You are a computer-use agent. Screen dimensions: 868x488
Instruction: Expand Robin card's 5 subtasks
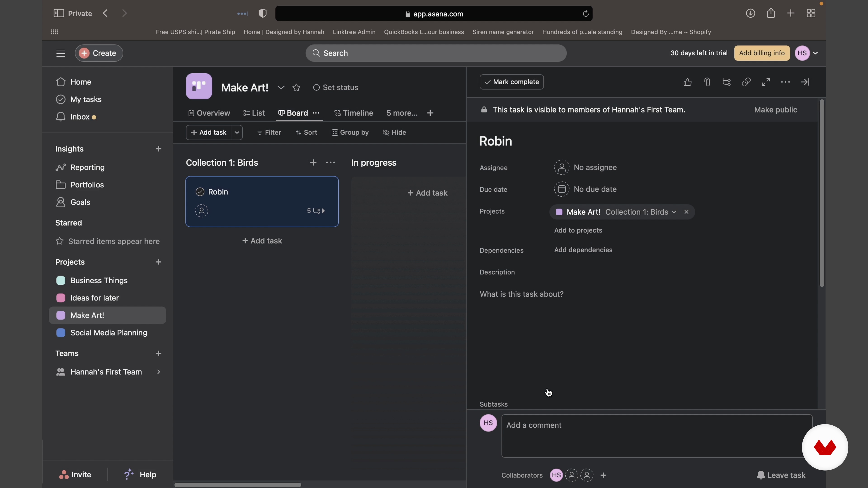[x=316, y=211]
